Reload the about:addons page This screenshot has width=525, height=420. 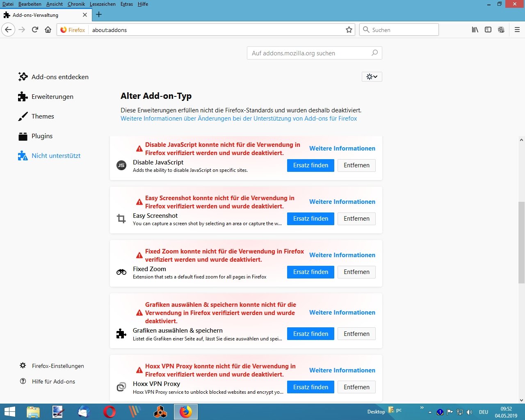[35, 30]
